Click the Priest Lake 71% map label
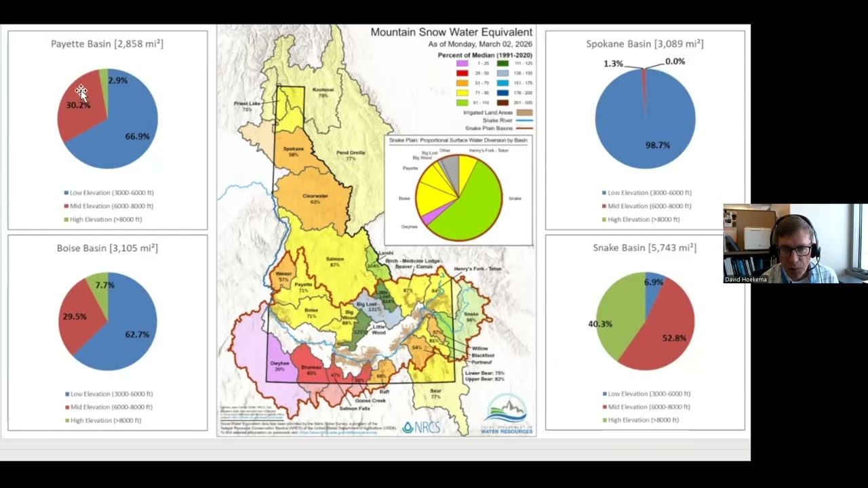The height and width of the screenshot is (488, 868). click(x=248, y=106)
